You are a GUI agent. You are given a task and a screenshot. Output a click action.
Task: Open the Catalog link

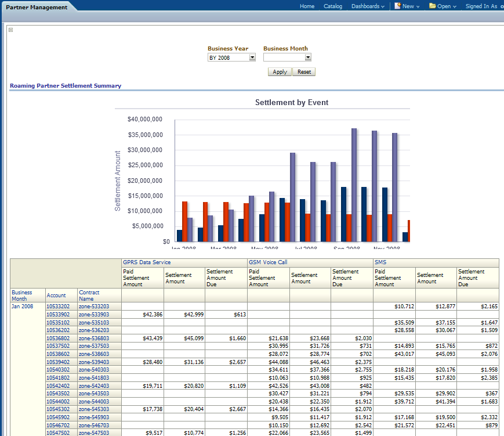[333, 6]
